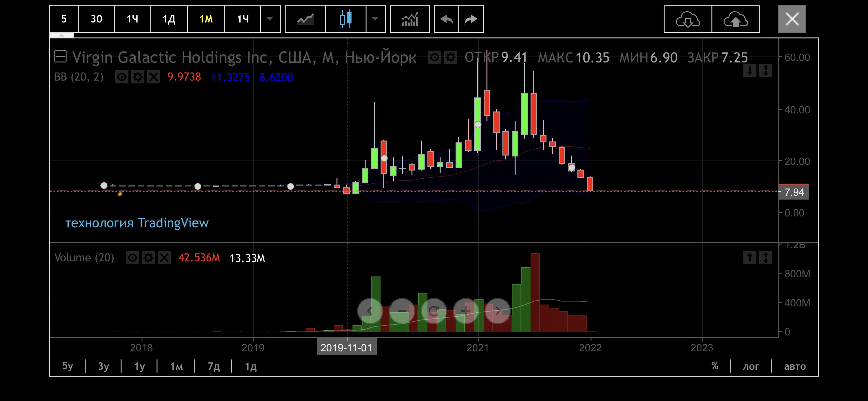Toggle авто auto scale
868x401 pixels.
(795, 366)
